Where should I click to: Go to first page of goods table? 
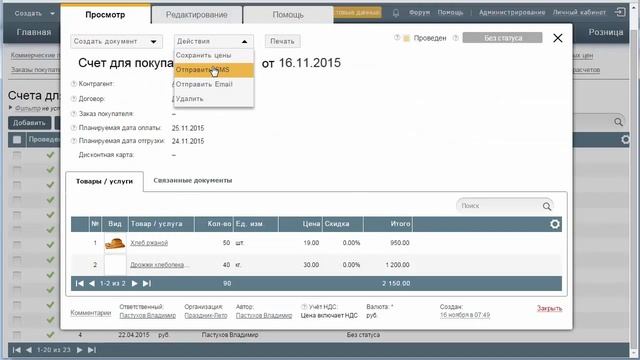[80, 283]
